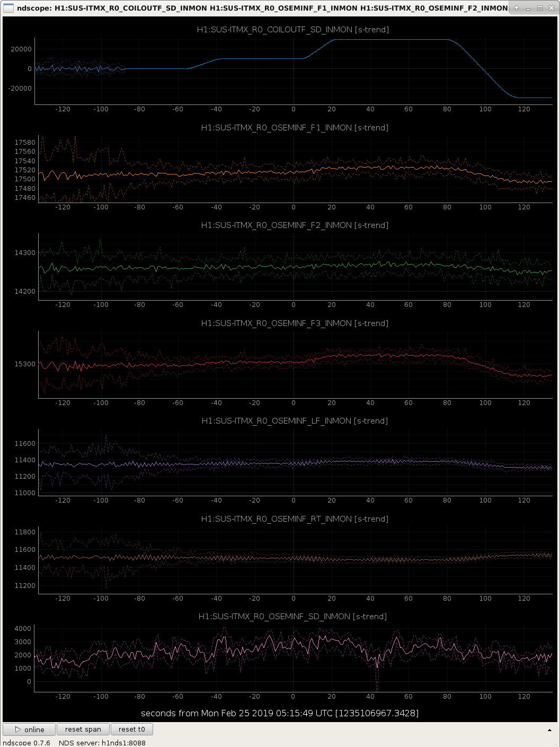
Task: Click the OSEMINF_LF_INMON plot title
Action: tap(295, 421)
